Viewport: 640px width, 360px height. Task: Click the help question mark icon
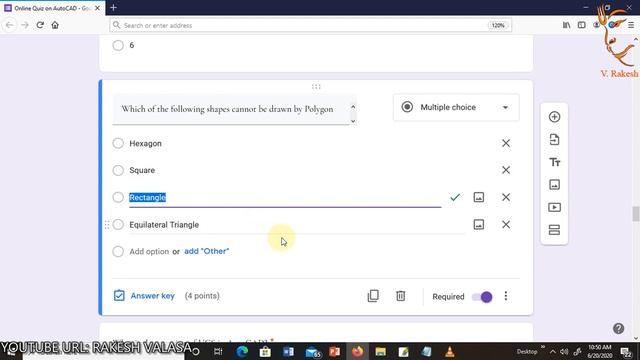pos(618,328)
